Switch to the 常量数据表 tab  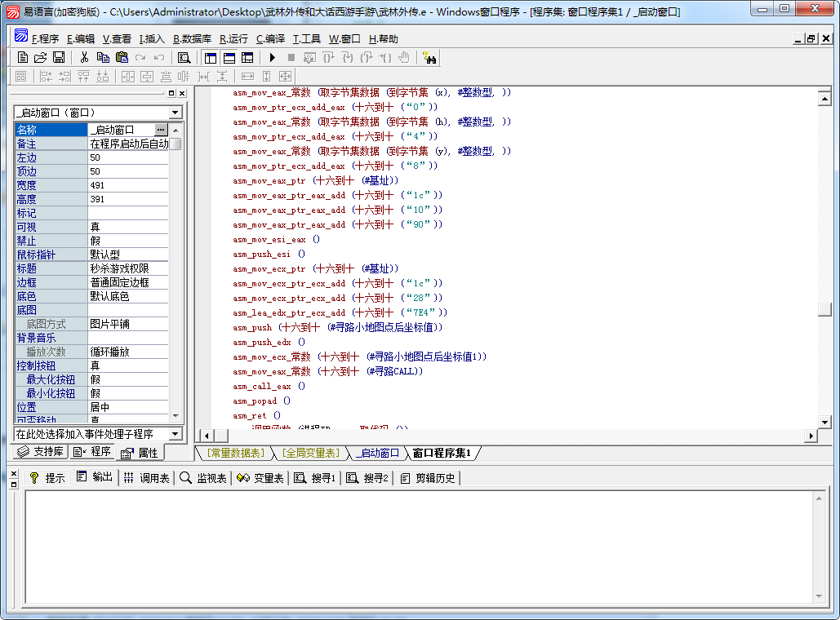tap(235, 453)
